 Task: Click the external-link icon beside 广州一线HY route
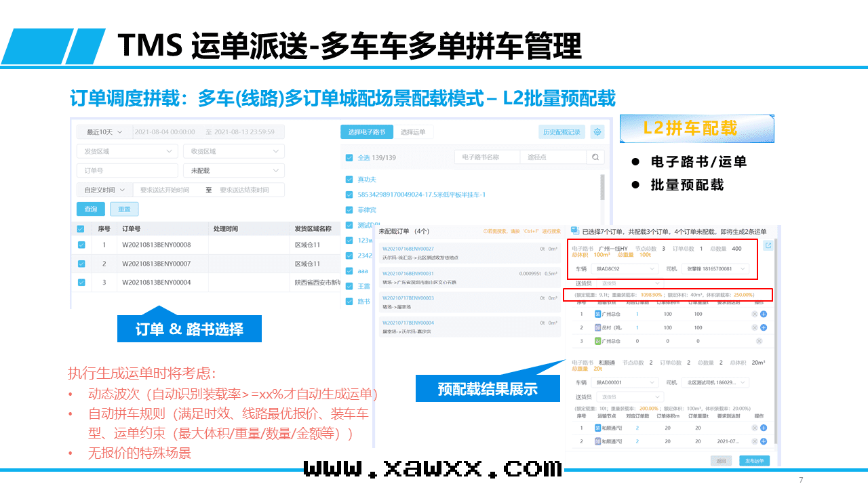[768, 246]
